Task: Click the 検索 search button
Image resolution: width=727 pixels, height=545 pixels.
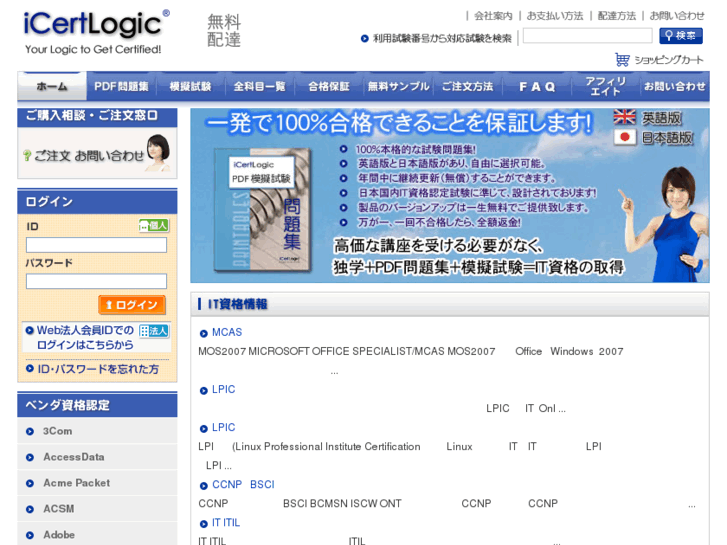Action: [x=681, y=36]
